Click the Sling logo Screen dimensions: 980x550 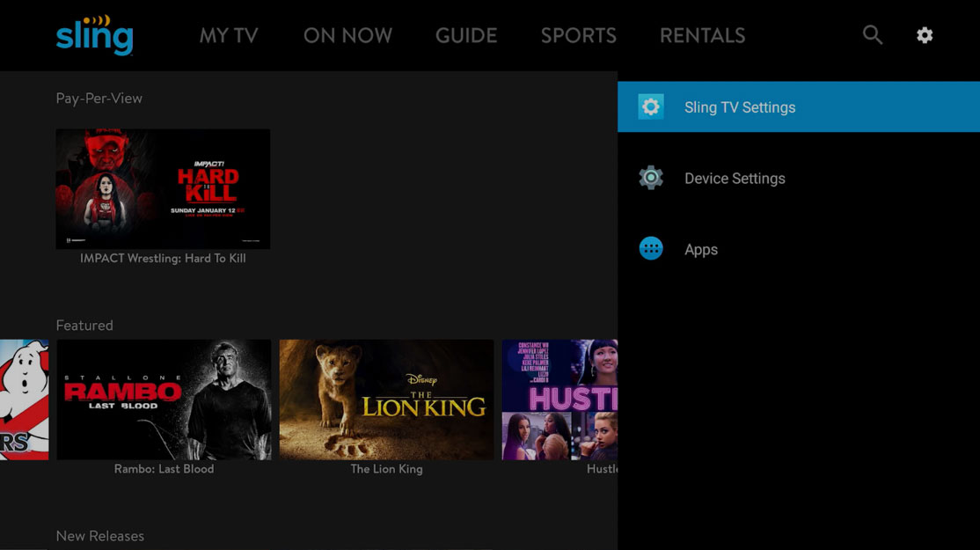pos(94,35)
